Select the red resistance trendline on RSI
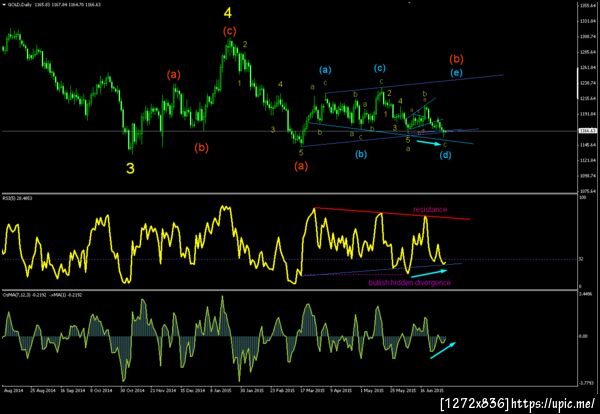600x414 pixels. [392, 214]
